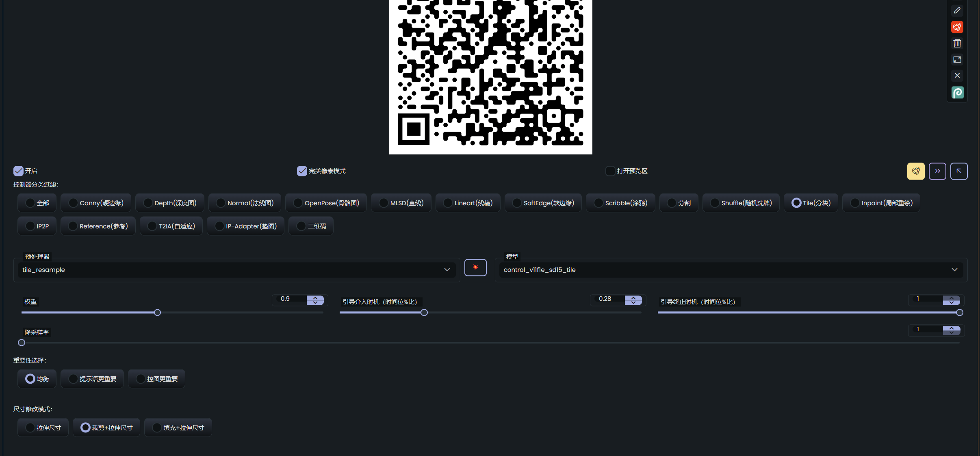Click the double-chevron right button
The height and width of the screenshot is (456, 980).
coord(937,171)
